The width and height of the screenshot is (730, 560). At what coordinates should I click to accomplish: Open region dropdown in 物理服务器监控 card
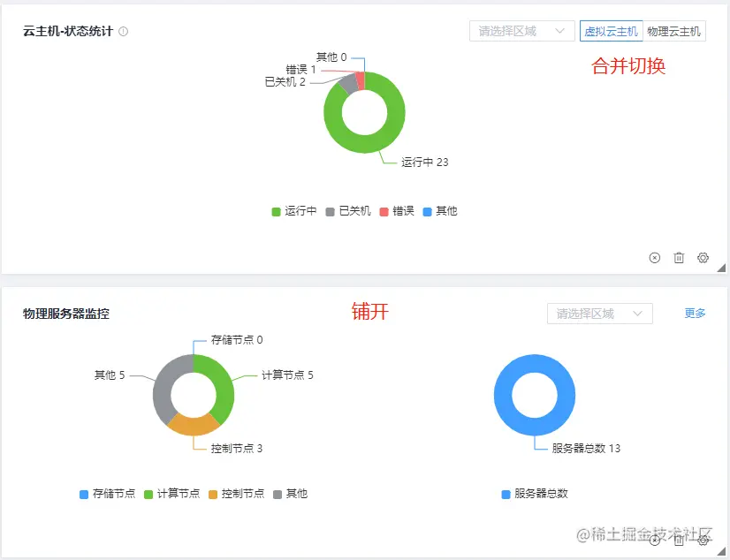tap(599, 314)
